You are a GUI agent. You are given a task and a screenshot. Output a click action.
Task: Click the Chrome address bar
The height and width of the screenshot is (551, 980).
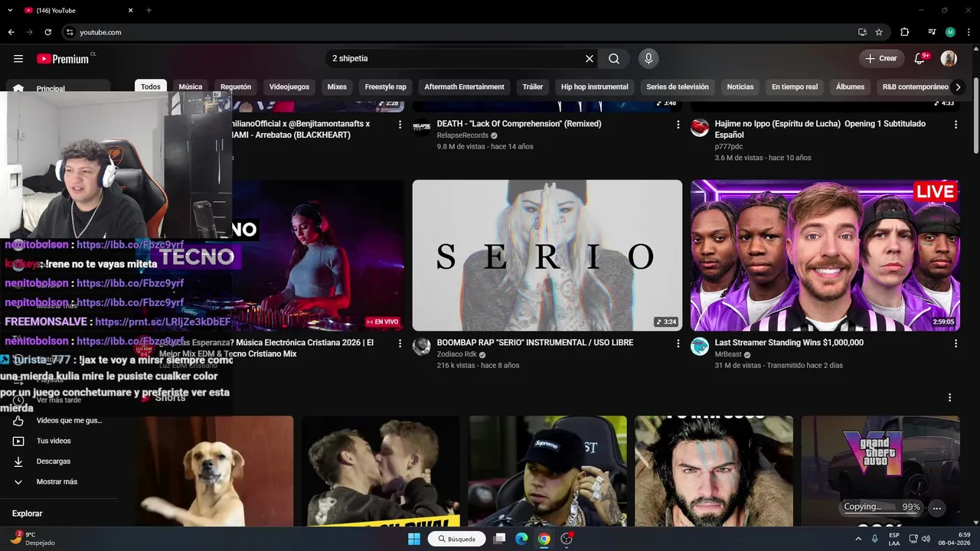459,32
